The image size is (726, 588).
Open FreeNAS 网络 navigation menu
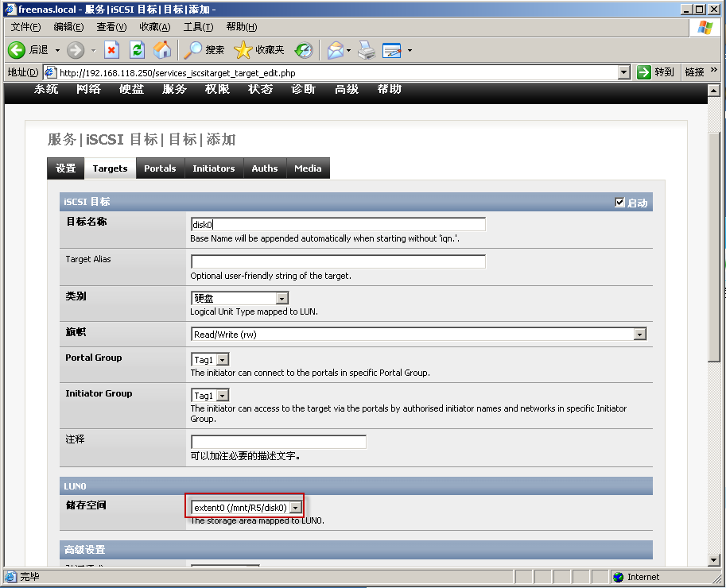tap(88, 89)
